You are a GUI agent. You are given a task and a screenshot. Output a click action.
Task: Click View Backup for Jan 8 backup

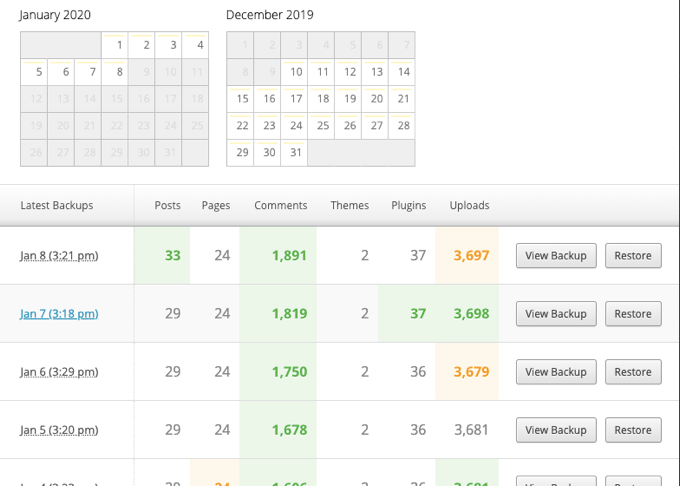click(556, 255)
